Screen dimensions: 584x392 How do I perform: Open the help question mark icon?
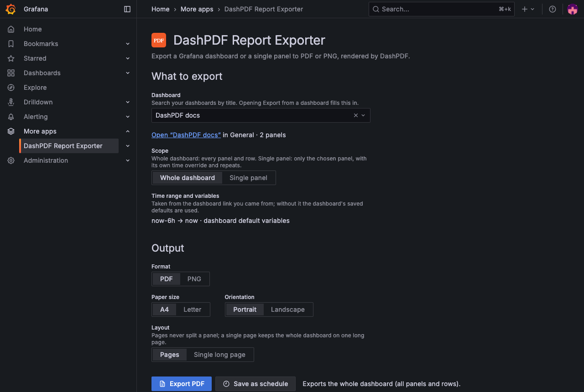(553, 9)
